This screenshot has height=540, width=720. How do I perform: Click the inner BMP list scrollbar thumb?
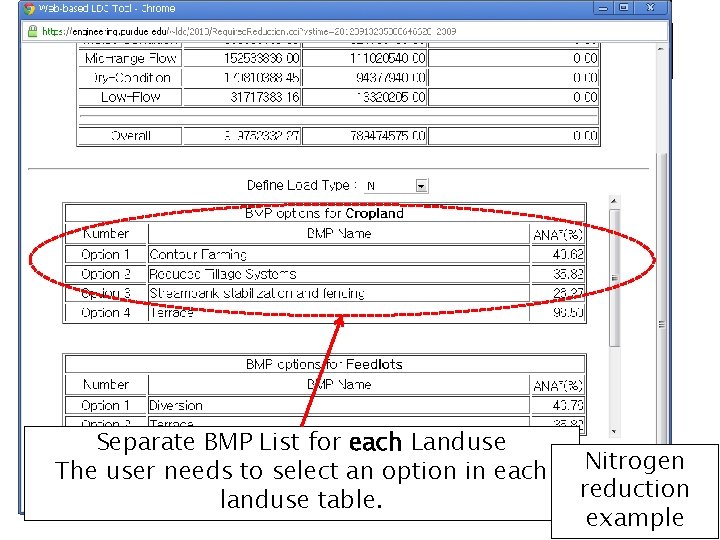(614, 277)
